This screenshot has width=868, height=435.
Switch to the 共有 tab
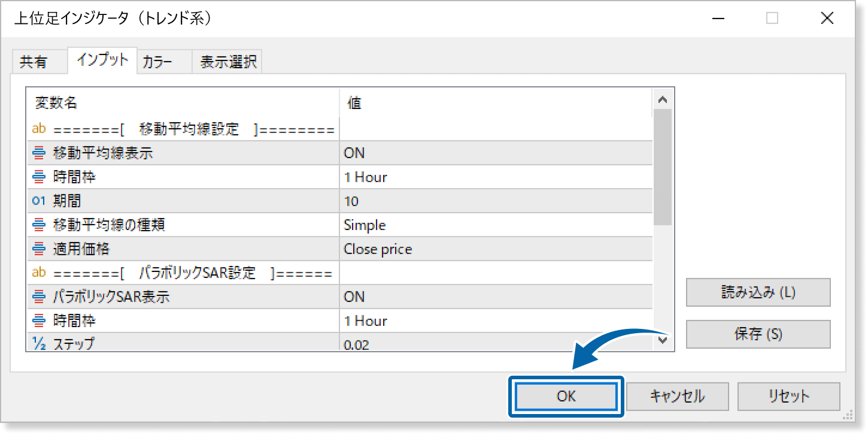tap(34, 62)
